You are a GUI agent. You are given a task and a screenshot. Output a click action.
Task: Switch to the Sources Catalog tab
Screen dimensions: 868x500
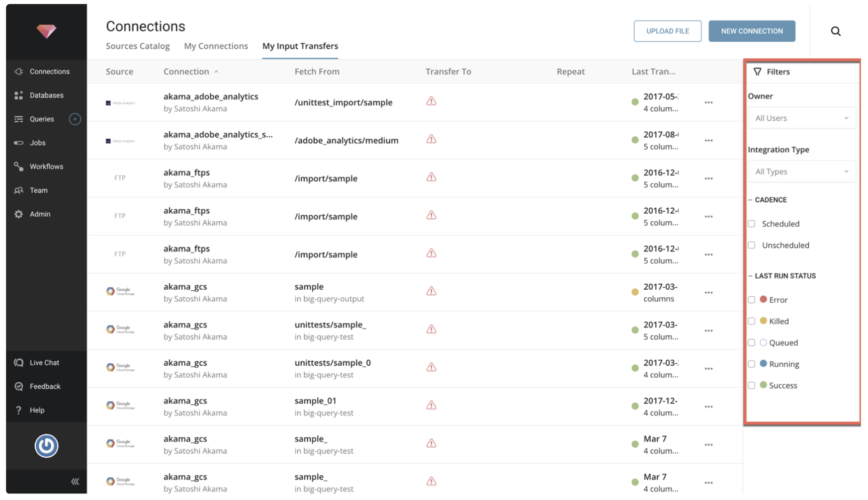tap(137, 46)
